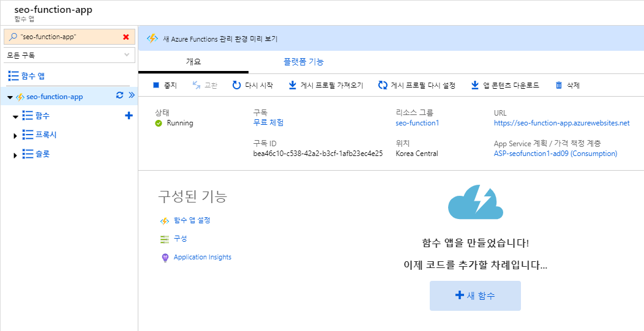Switch to the 플랫폼 기능 tab
The height and width of the screenshot is (331, 644).
point(304,62)
